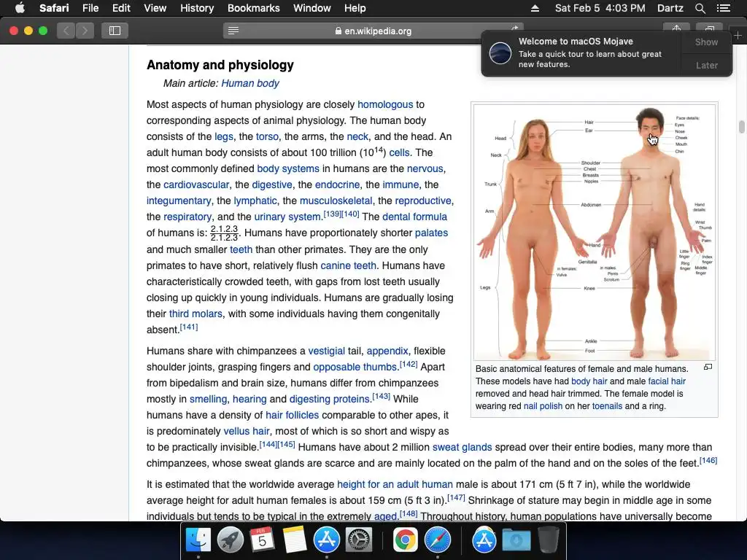Viewport: 747px width, 560px height.
Task: Open the Trash in the Dock
Action: tap(549, 540)
